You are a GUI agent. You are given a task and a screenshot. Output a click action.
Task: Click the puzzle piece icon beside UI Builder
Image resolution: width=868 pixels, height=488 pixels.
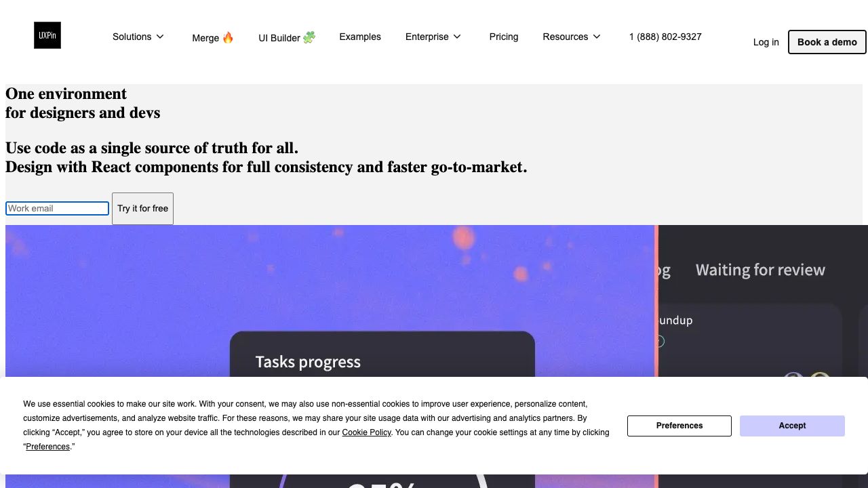[309, 37]
